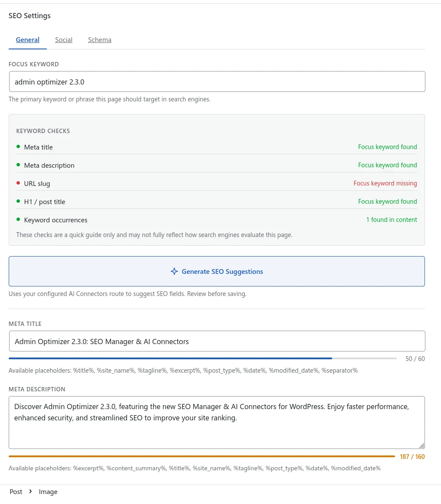Screen dimensions: 441x504
Task: Click the placeholders hint under Meta Description
Action: coord(195,468)
